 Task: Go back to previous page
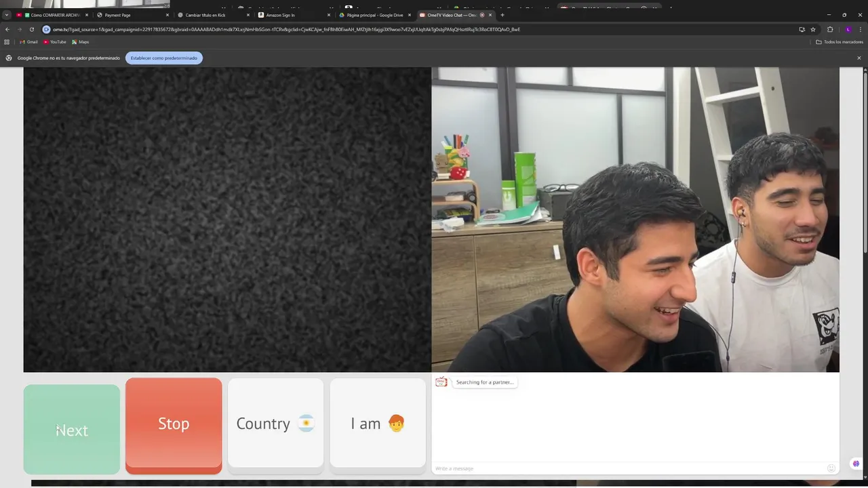(x=7, y=29)
